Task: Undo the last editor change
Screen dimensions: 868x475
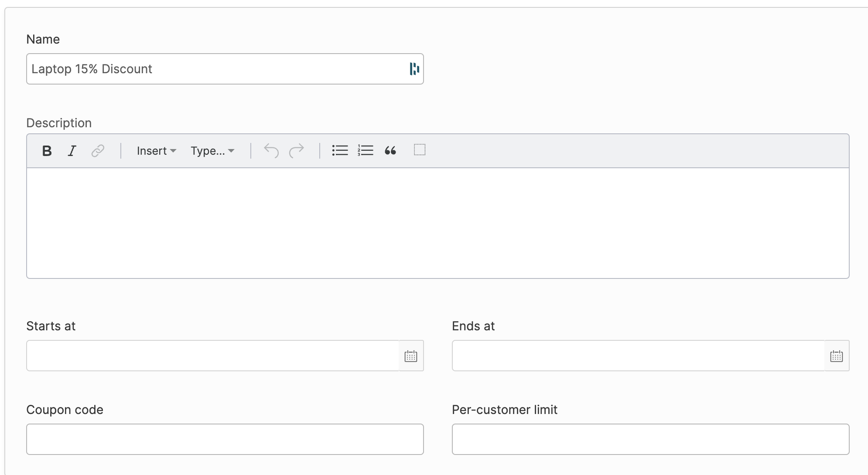Action: [271, 151]
